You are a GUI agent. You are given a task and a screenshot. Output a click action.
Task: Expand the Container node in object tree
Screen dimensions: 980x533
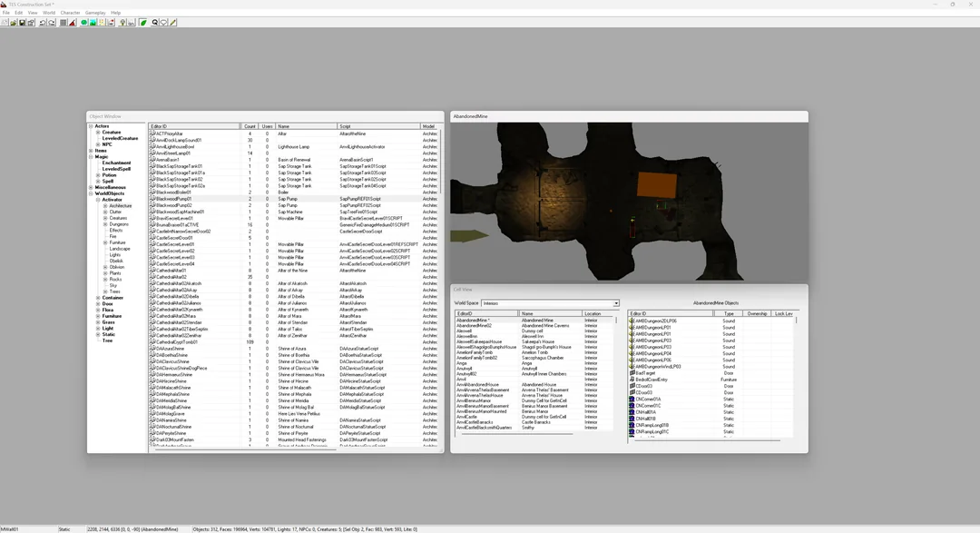pyautogui.click(x=98, y=298)
